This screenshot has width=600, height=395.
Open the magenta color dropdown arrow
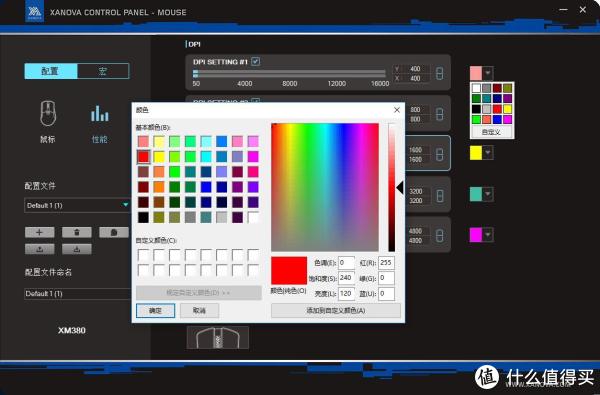[488, 235]
